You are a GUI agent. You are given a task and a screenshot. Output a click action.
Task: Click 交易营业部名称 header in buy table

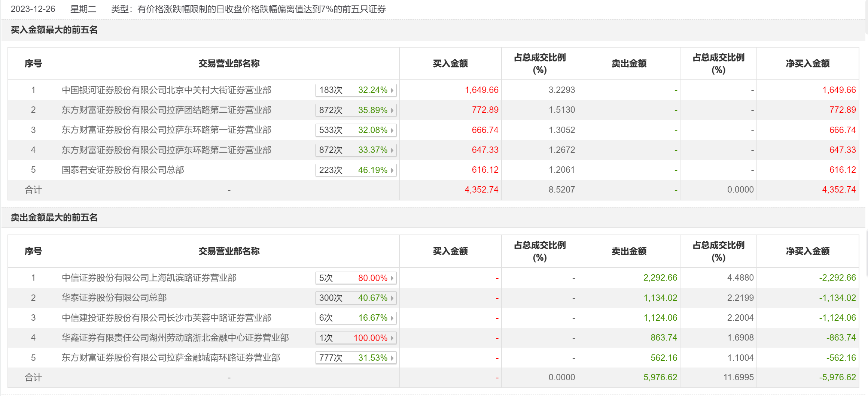[229, 63]
